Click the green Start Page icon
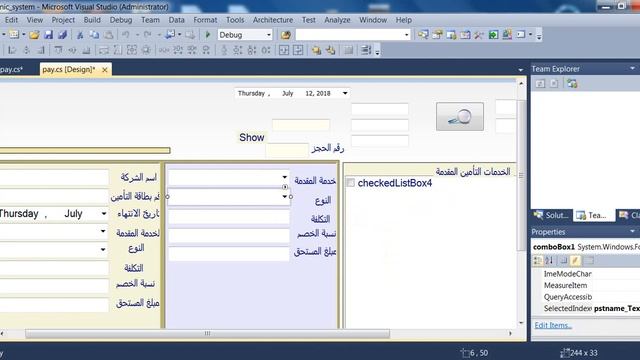Image resolution: width=640 pixels, height=360 pixels. (493, 35)
